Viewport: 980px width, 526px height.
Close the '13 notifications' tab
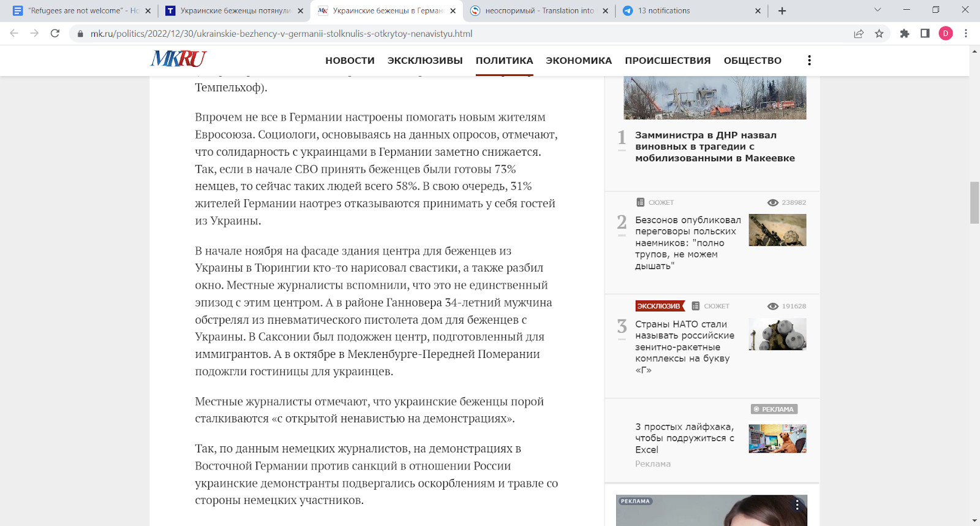[758, 10]
